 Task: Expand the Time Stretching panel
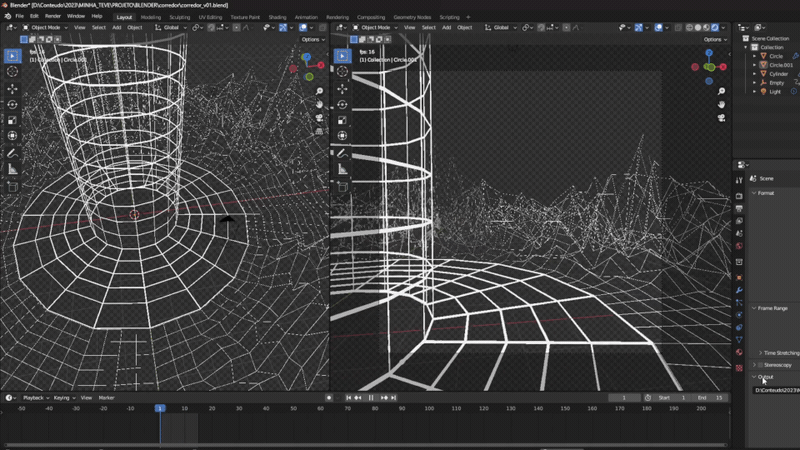coord(760,353)
